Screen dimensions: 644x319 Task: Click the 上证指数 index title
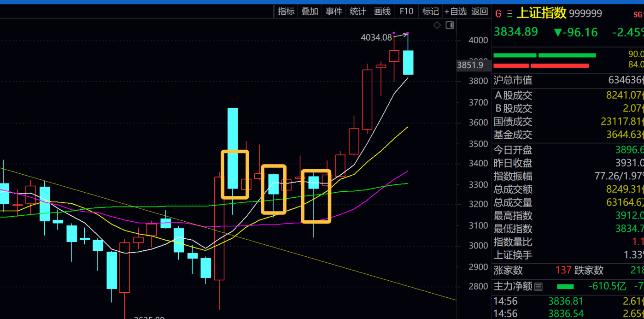(x=541, y=13)
